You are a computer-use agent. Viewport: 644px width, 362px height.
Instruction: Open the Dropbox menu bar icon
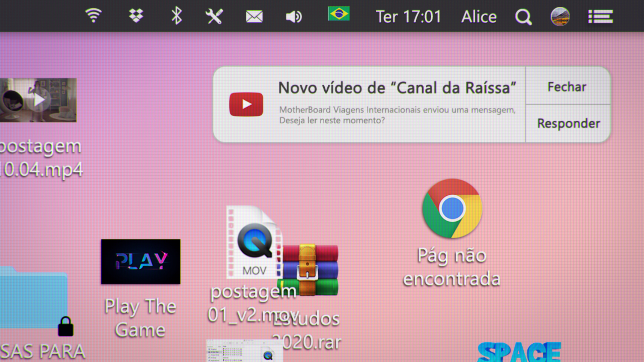tap(136, 16)
